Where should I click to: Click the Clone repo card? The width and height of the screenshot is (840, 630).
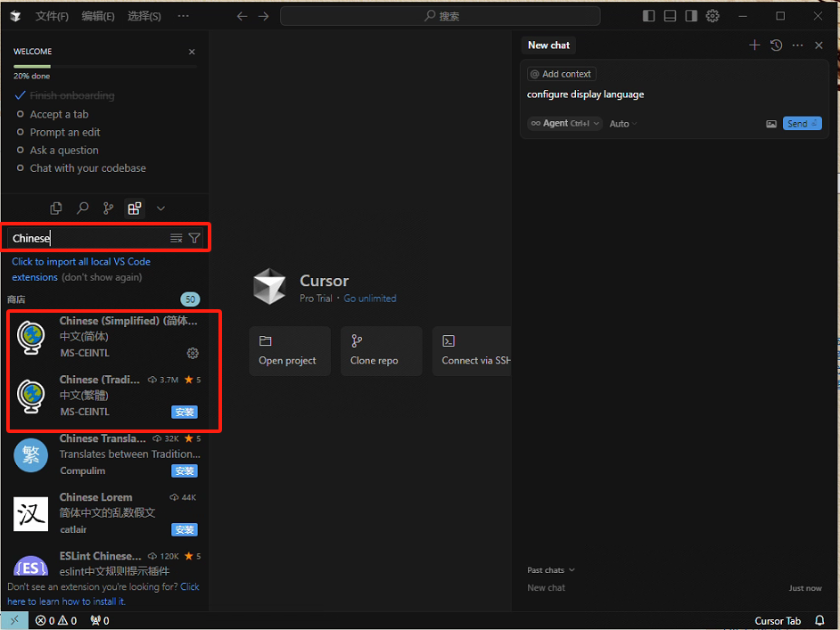coord(382,351)
